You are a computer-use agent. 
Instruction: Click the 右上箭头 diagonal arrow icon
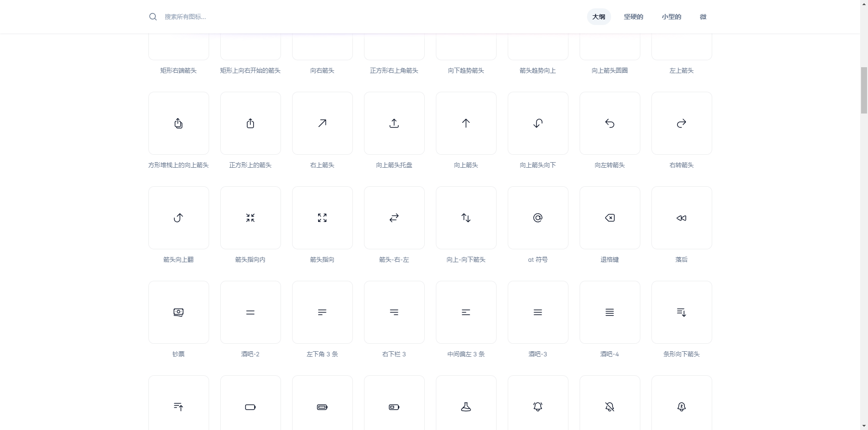point(322,123)
